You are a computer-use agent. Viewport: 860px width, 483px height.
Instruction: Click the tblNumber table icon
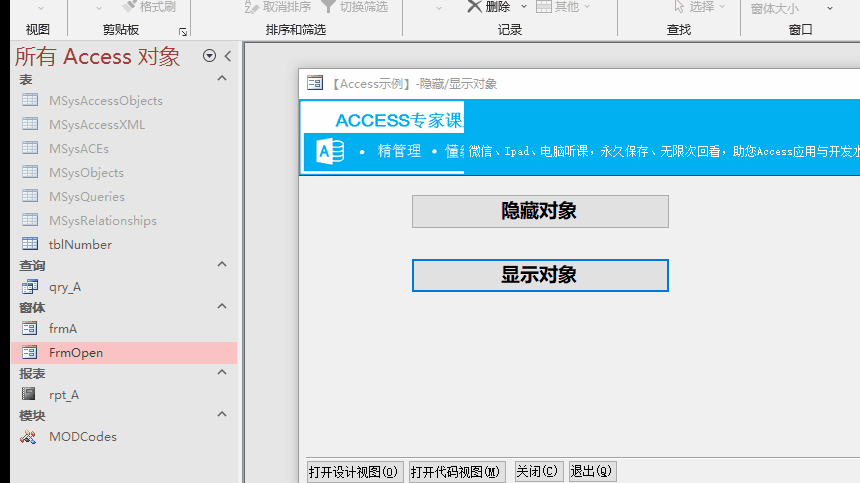click(x=30, y=244)
